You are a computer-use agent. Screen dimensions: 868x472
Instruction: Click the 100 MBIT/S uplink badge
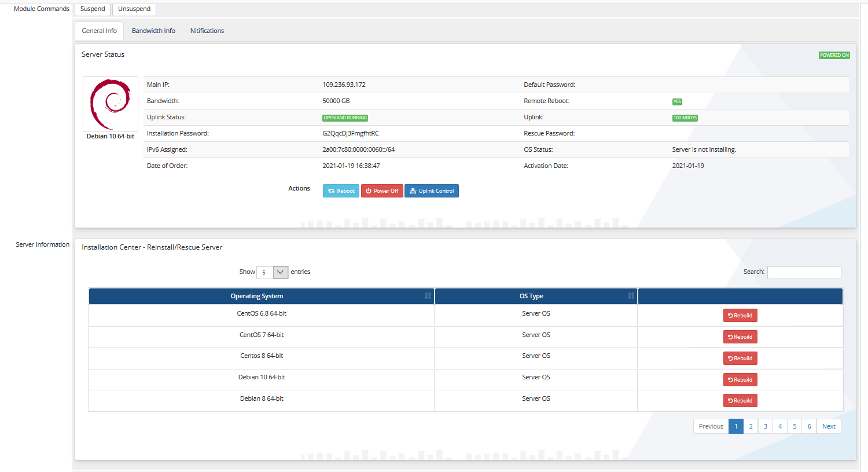click(x=685, y=118)
